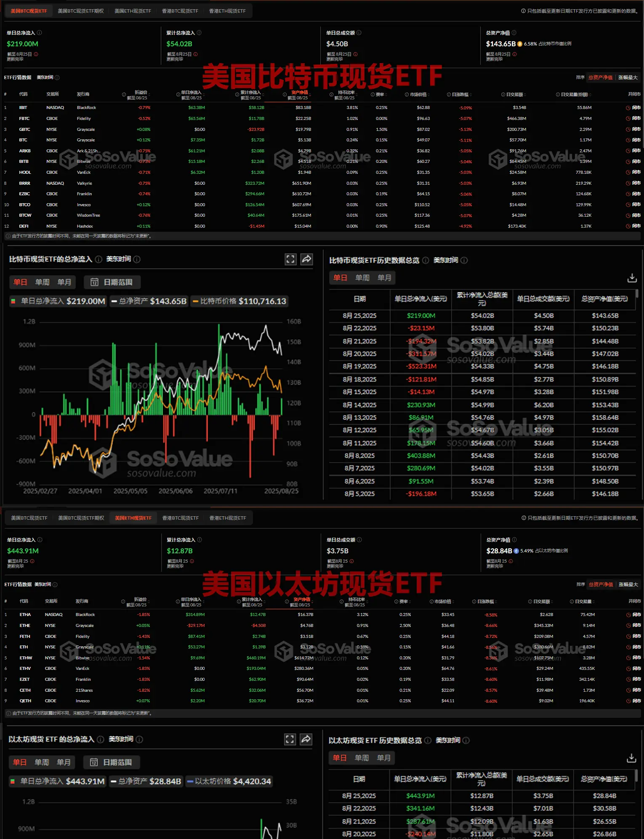
Task: Open fullscreen view of Bitcoin ETF net inflow chart
Action: (x=290, y=259)
